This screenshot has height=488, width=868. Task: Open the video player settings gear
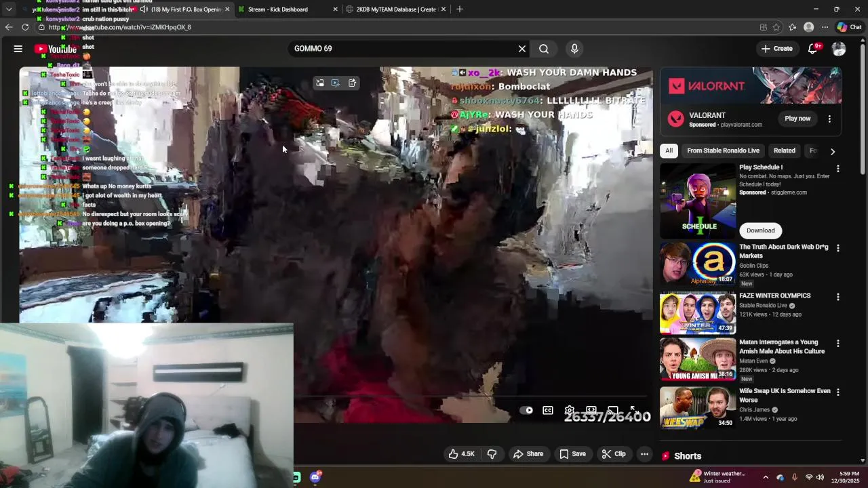click(570, 410)
